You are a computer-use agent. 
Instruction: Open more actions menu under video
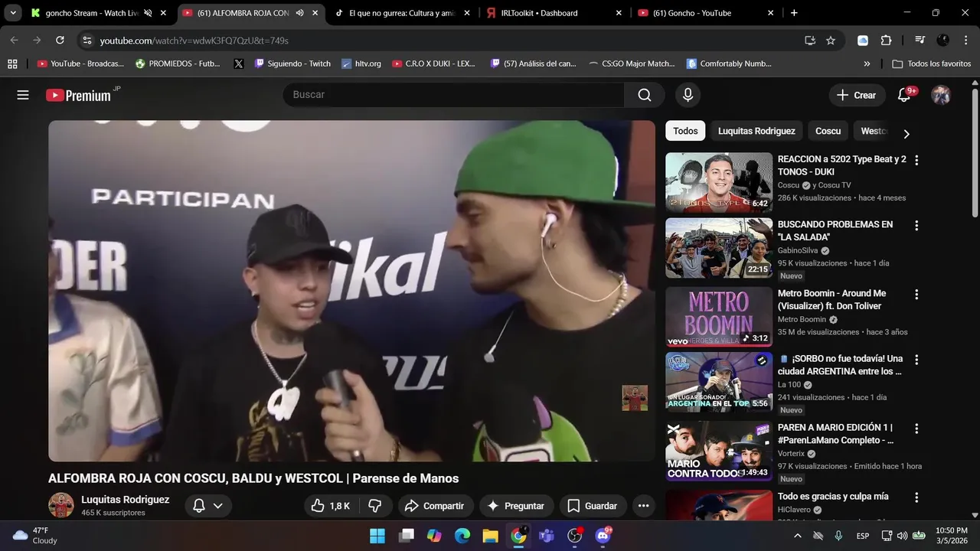click(643, 506)
